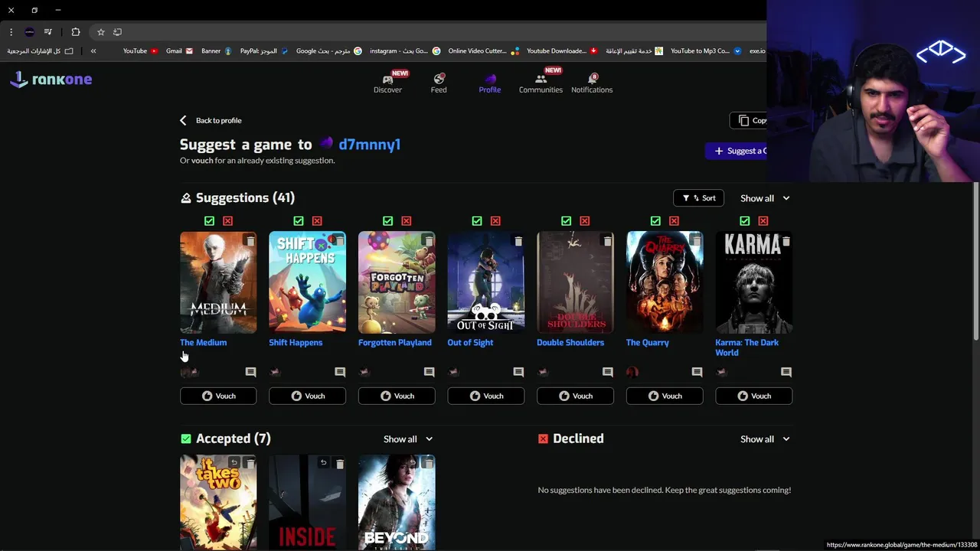This screenshot has width=980, height=551.
Task: Open Online Video Cutter bookmark
Action: (483, 51)
